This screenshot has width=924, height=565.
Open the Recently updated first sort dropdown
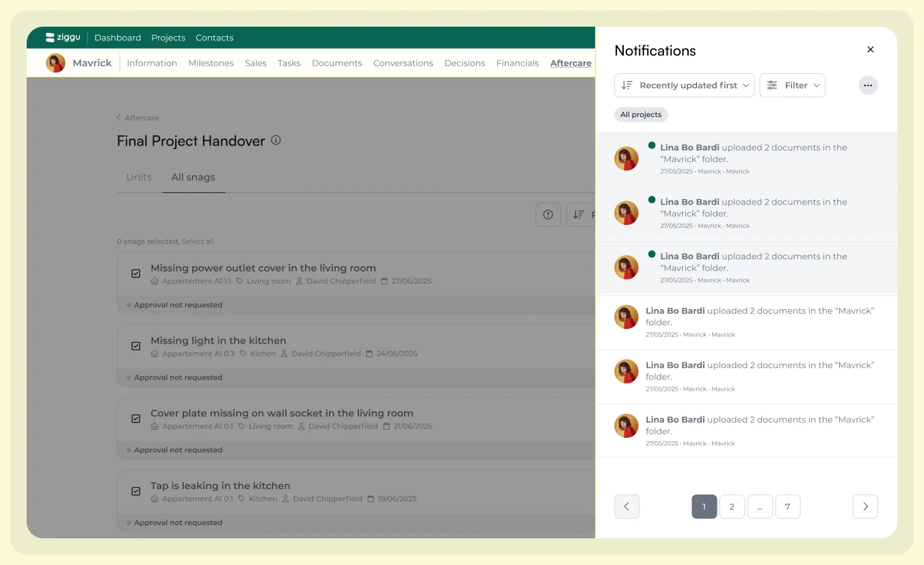685,86
